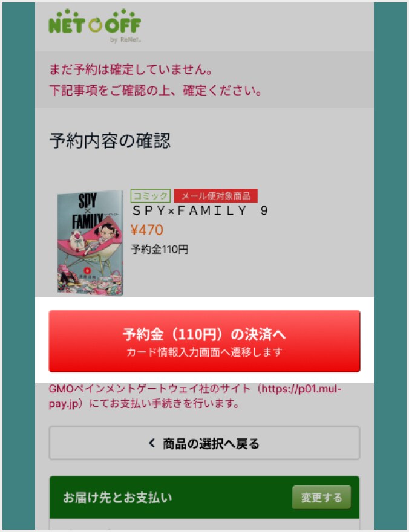Click the green コミック category tag
The width and height of the screenshot is (409, 532).
pyautogui.click(x=151, y=196)
